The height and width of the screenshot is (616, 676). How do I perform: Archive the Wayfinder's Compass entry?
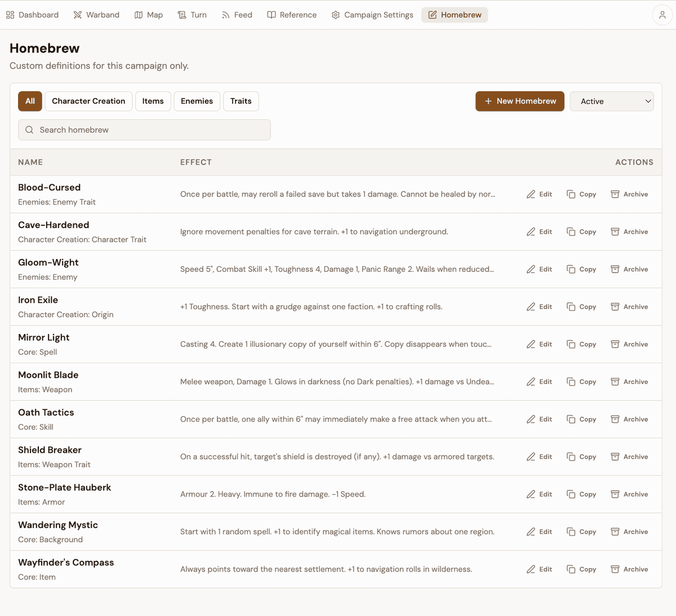click(x=630, y=569)
